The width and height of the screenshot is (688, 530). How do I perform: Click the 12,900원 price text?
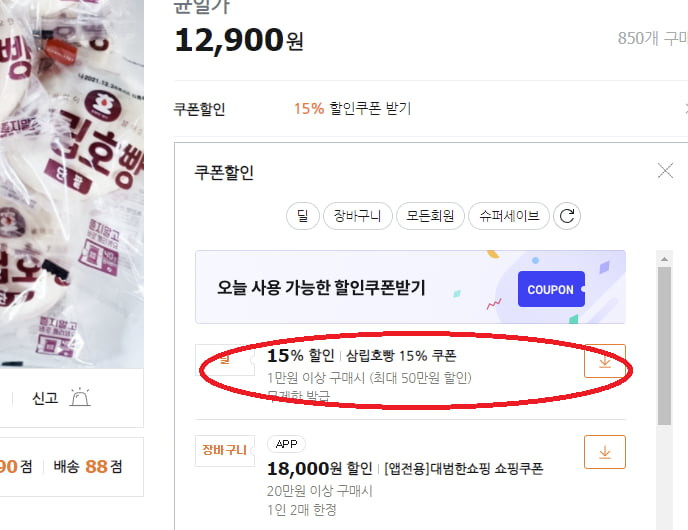click(239, 40)
